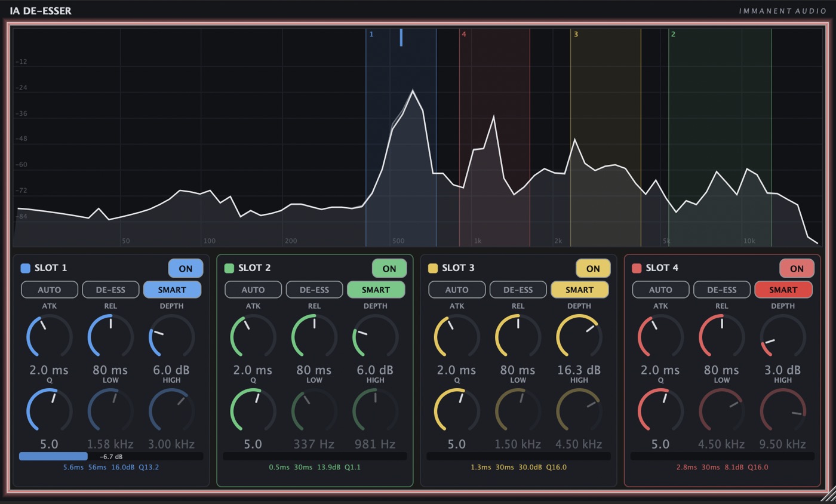Select band 4 red region in spectrum

[494, 137]
